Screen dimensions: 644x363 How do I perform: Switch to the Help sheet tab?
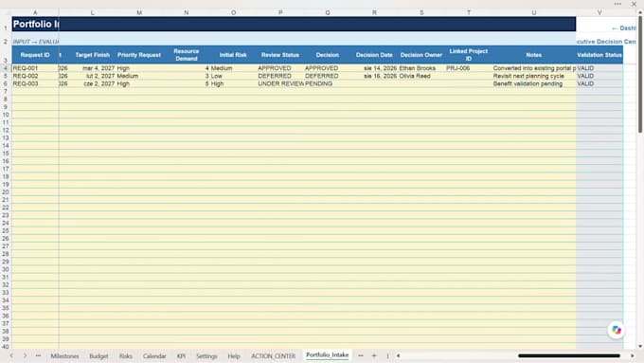point(234,356)
